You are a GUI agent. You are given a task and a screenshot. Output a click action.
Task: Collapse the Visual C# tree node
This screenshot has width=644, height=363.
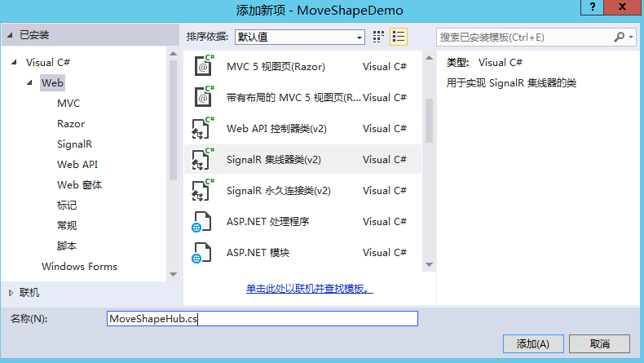point(14,62)
